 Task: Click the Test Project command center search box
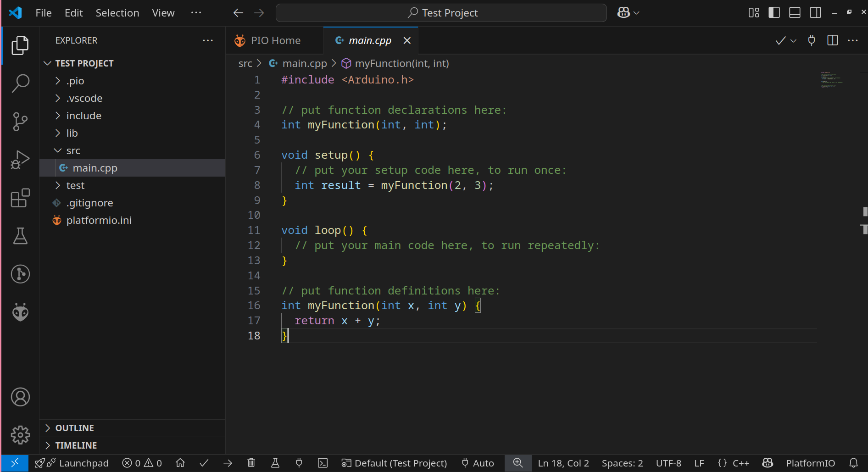point(441,13)
